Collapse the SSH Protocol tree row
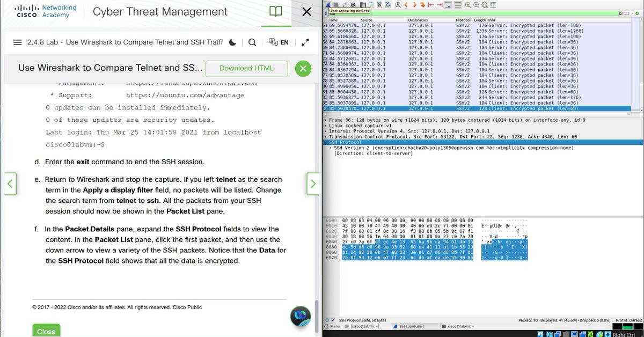The height and width of the screenshot is (337, 644). 326,142
